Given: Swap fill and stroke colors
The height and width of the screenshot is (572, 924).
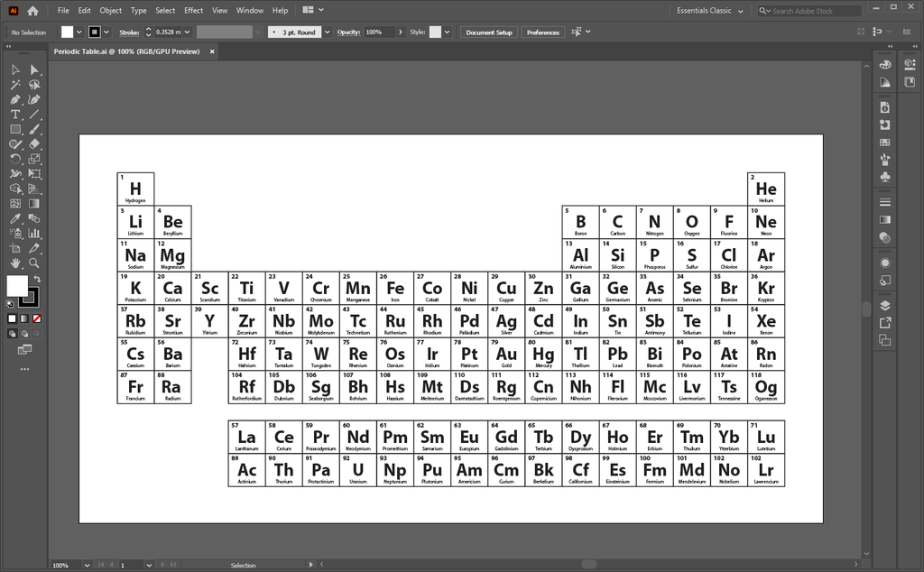Looking at the screenshot, I should 36,279.
